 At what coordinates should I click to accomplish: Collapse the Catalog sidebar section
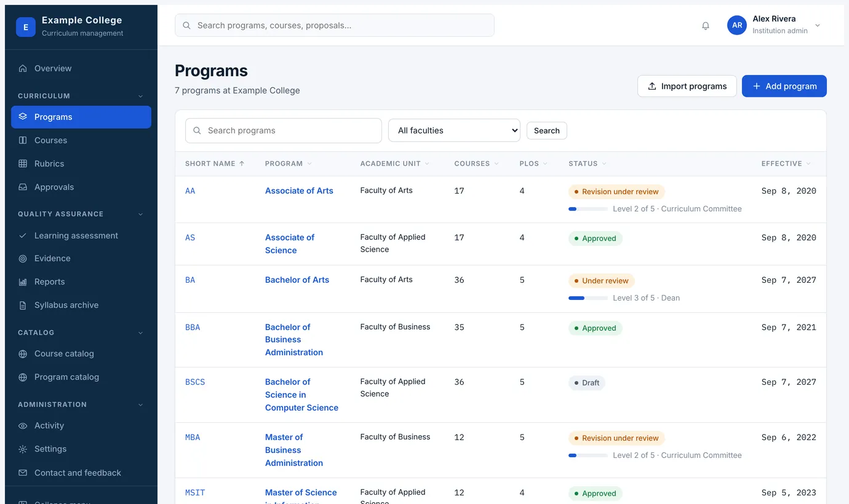[x=141, y=333]
